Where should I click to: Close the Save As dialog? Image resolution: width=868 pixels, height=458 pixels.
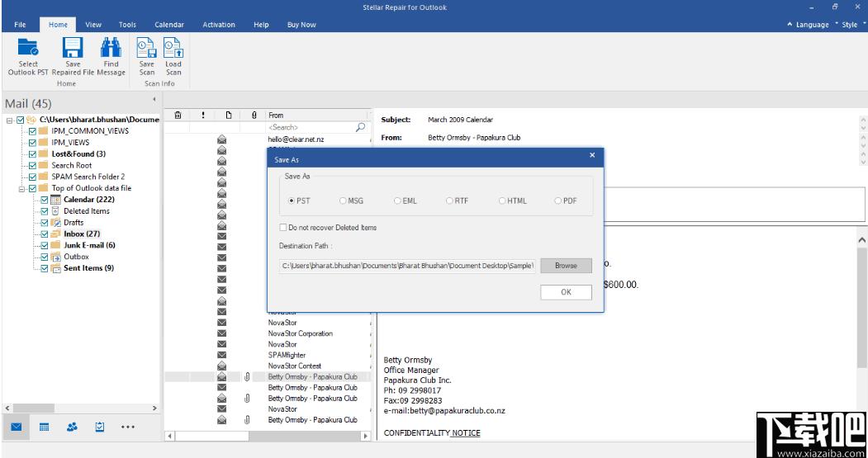coord(592,155)
